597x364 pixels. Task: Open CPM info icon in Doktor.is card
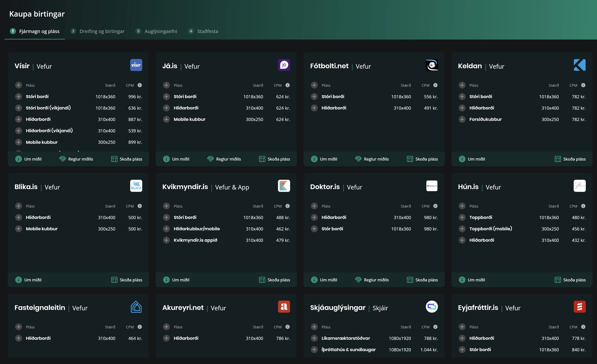pyautogui.click(x=435, y=206)
